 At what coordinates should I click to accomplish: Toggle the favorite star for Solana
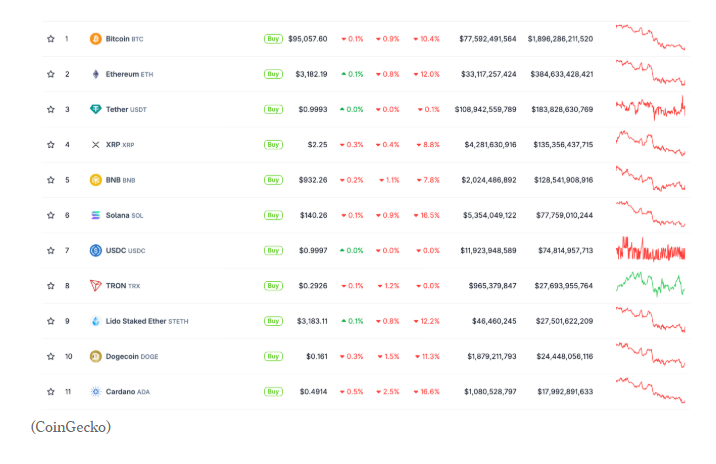pos(50,215)
